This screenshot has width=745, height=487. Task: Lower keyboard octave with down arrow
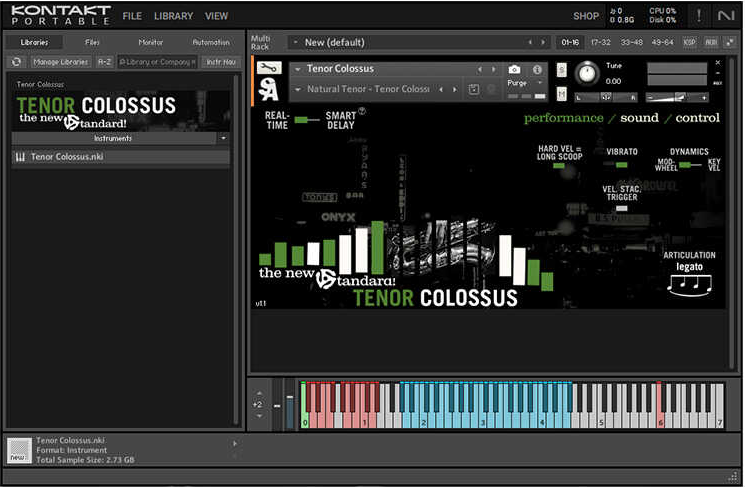(259, 416)
